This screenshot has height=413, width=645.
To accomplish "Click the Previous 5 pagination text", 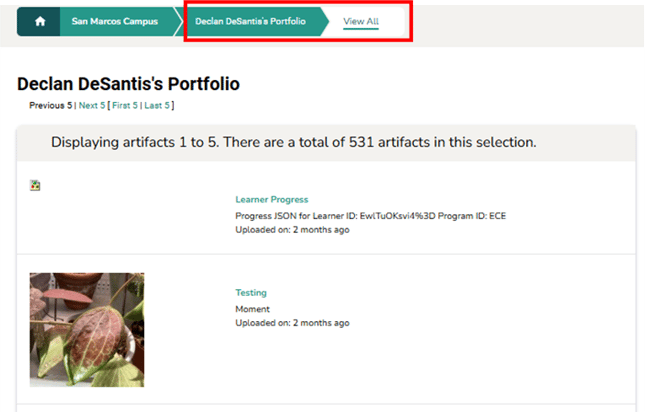I will [x=50, y=105].
